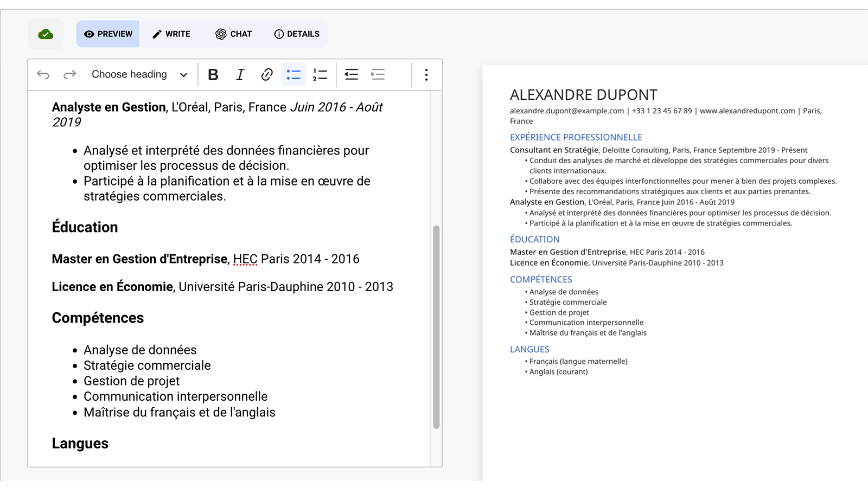Click the Compétences heading in editor
Image resolution: width=868 pixels, height=488 pixels.
[98, 318]
